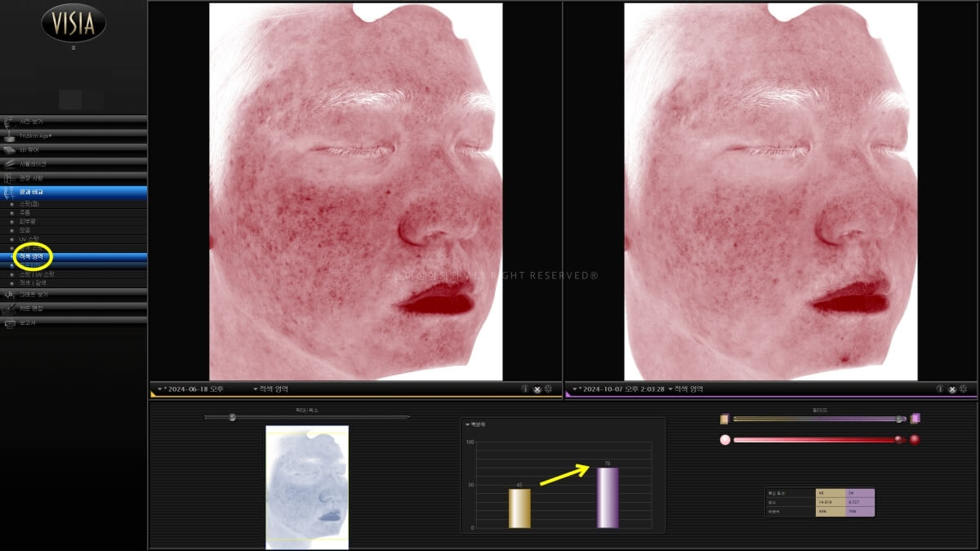Open the 권장 사항 recommendations section
980x551 pixels.
pyautogui.click(x=73, y=178)
